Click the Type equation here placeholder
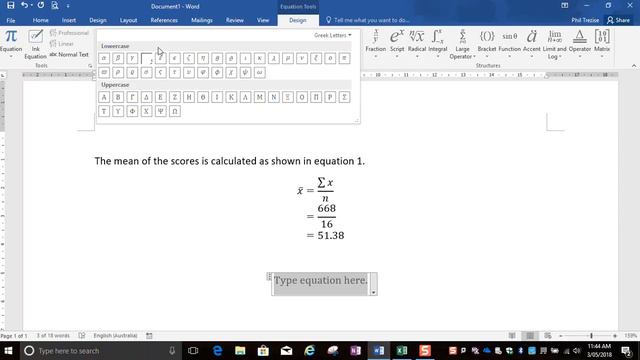Image resolution: width=640 pixels, height=360 pixels. click(320, 281)
